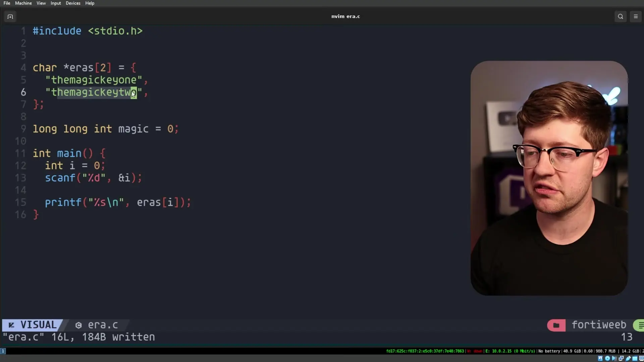Click the green lines icon in the statusline

640,325
